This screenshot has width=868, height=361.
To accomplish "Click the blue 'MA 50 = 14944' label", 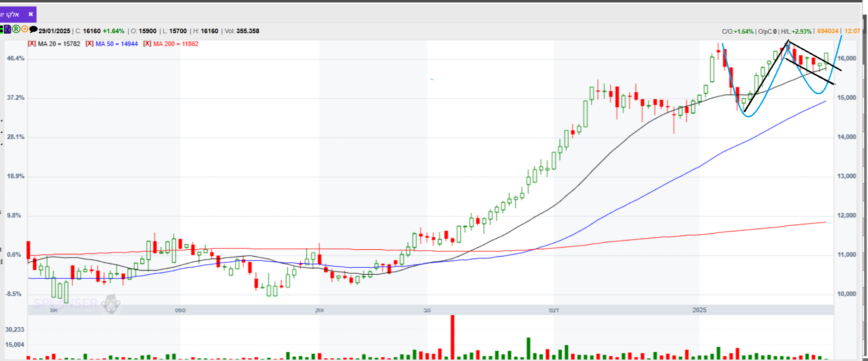I will 117,44.
